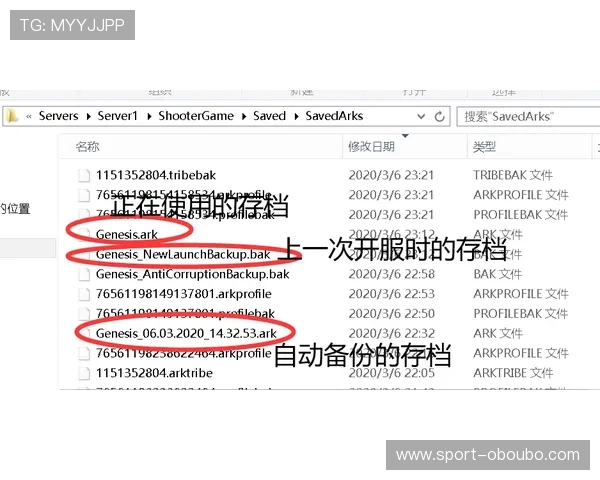Click TRIBEBAK 文件 type cell
The height and width of the screenshot is (480, 600).
pyautogui.click(x=513, y=175)
